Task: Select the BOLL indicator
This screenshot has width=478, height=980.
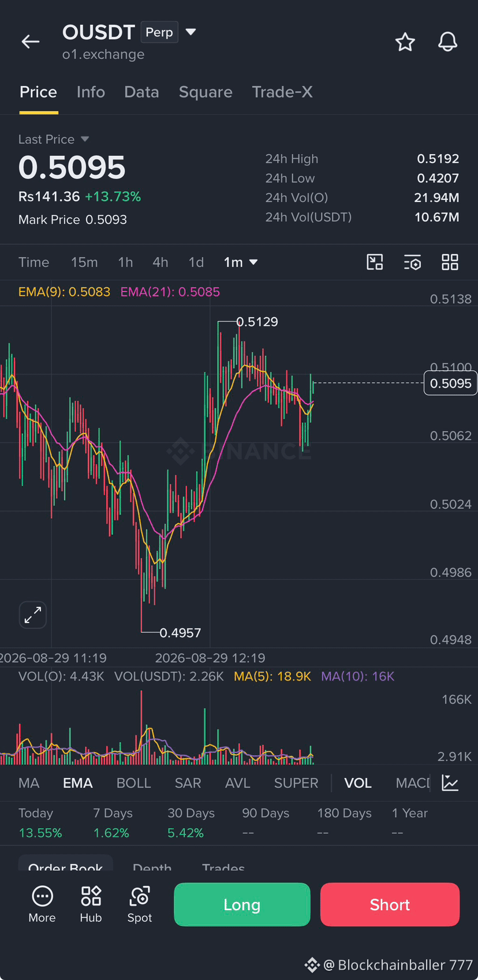Action: pyautogui.click(x=134, y=783)
